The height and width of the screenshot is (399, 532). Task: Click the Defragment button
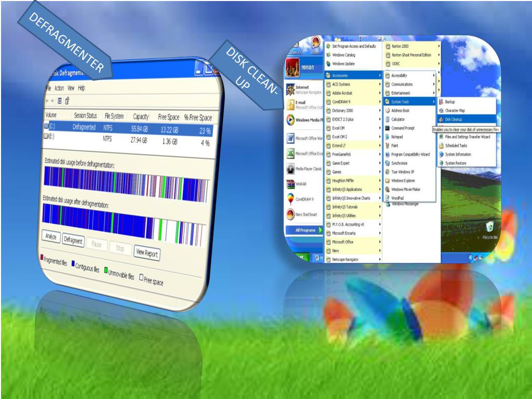click(73, 240)
